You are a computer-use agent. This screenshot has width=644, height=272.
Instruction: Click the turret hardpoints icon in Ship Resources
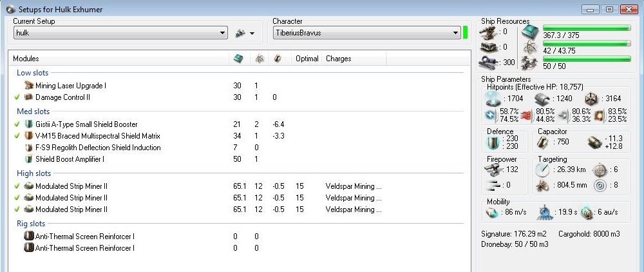488,32
